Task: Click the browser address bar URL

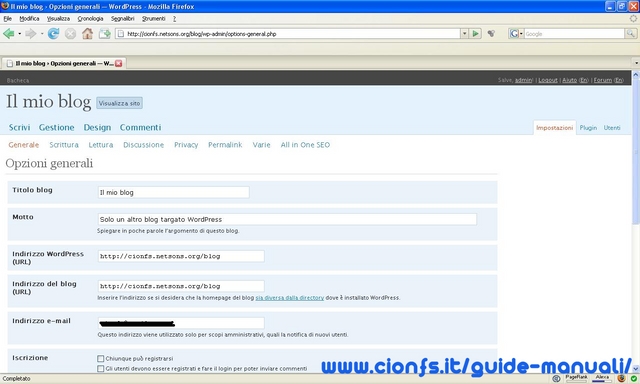Action: point(288,34)
